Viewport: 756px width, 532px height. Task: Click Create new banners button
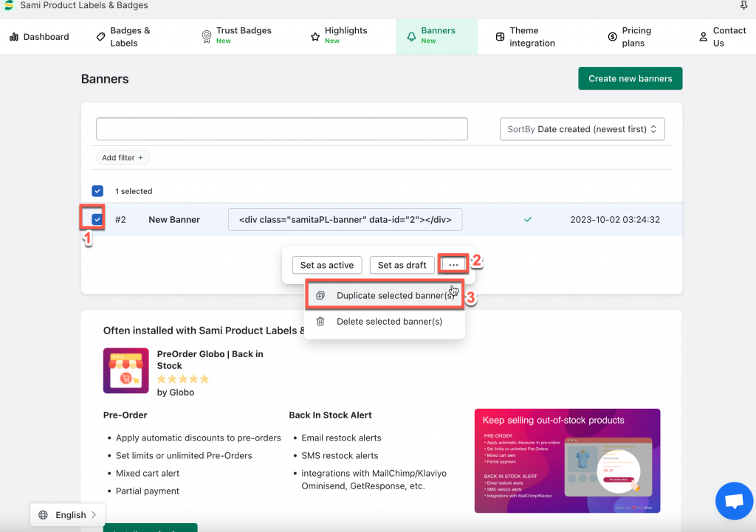point(630,78)
